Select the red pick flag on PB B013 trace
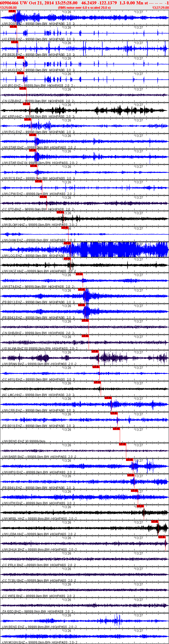Viewport: 169px width, 644px height. point(82,290)
